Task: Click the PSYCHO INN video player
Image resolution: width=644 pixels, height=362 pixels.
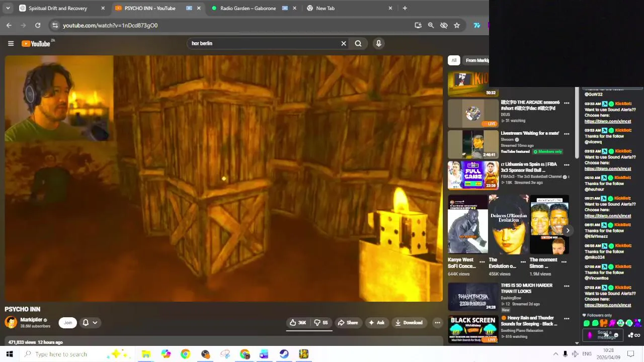Action: coord(224,178)
